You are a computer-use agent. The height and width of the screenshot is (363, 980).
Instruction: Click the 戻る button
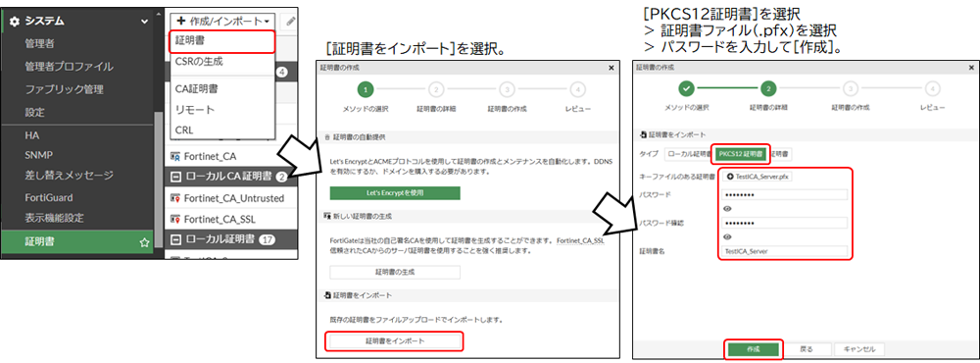pos(807,348)
